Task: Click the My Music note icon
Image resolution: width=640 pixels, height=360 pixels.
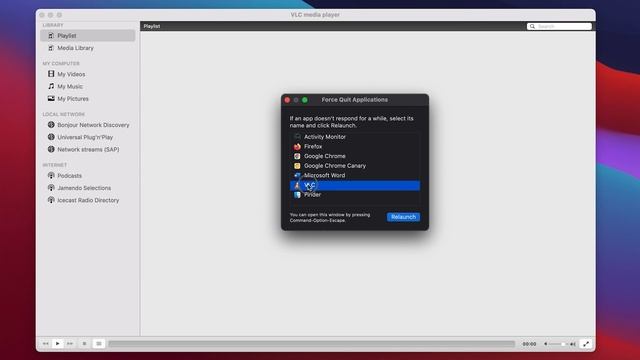Action: click(51, 86)
